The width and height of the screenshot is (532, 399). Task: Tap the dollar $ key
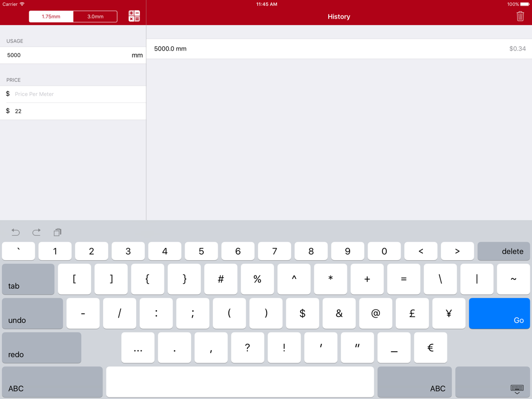[x=302, y=313]
